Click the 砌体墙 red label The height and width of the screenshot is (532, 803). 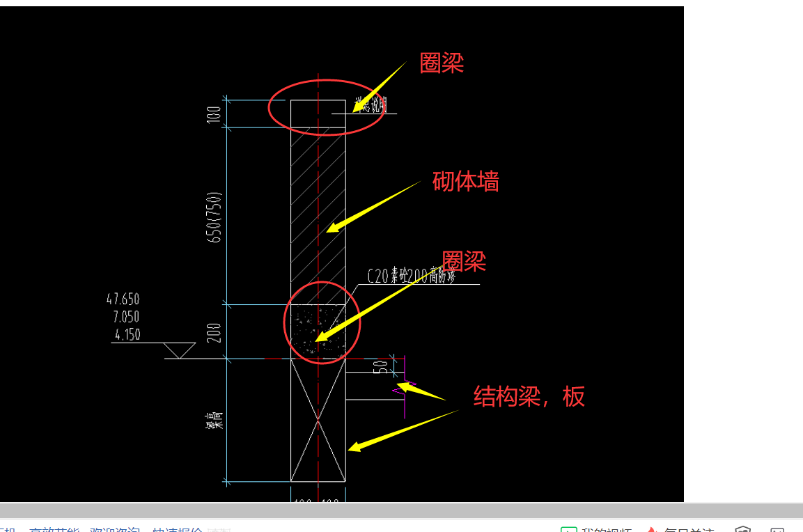(465, 181)
